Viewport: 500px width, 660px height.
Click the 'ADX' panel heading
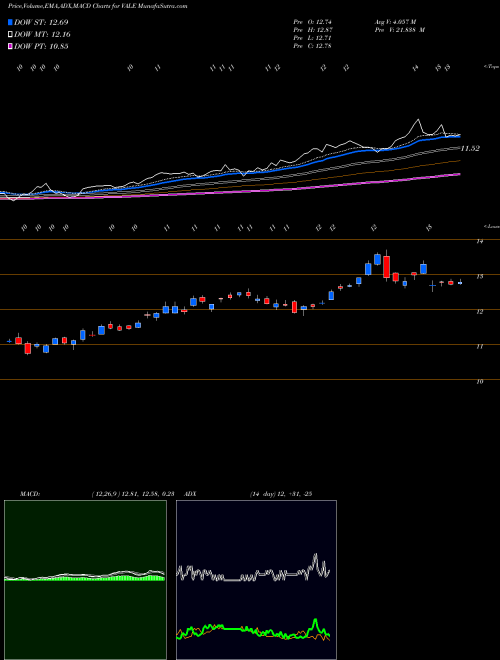(191, 494)
